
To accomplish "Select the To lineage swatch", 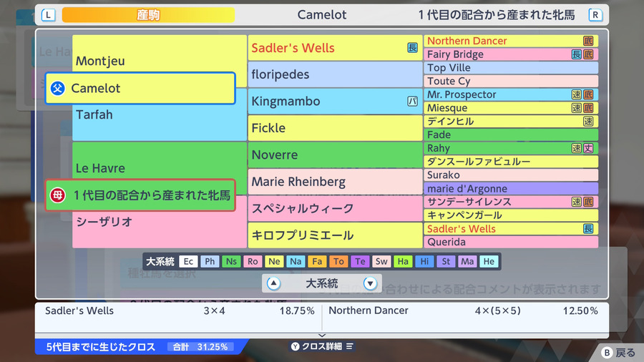I will 338,261.
